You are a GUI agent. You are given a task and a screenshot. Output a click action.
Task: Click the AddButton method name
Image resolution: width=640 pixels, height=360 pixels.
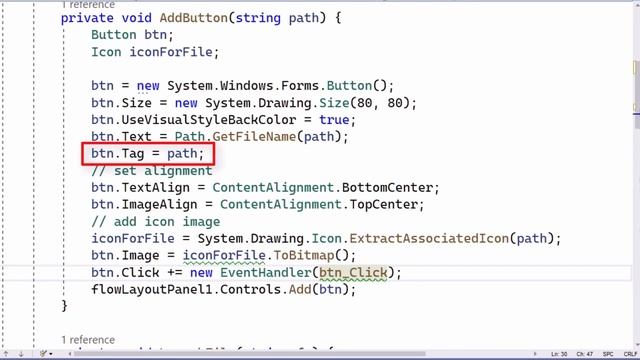[x=194, y=18]
